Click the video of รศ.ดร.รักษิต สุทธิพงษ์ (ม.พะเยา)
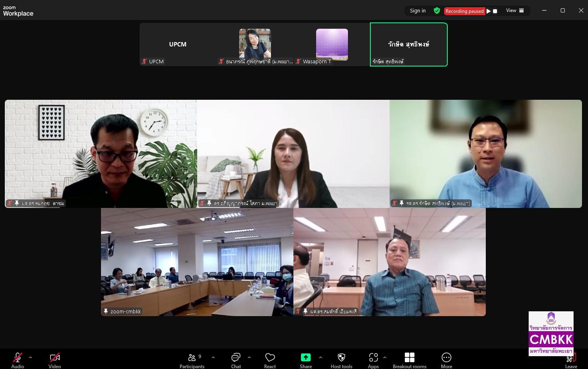Image resolution: width=588 pixels, height=369 pixels. [486, 154]
